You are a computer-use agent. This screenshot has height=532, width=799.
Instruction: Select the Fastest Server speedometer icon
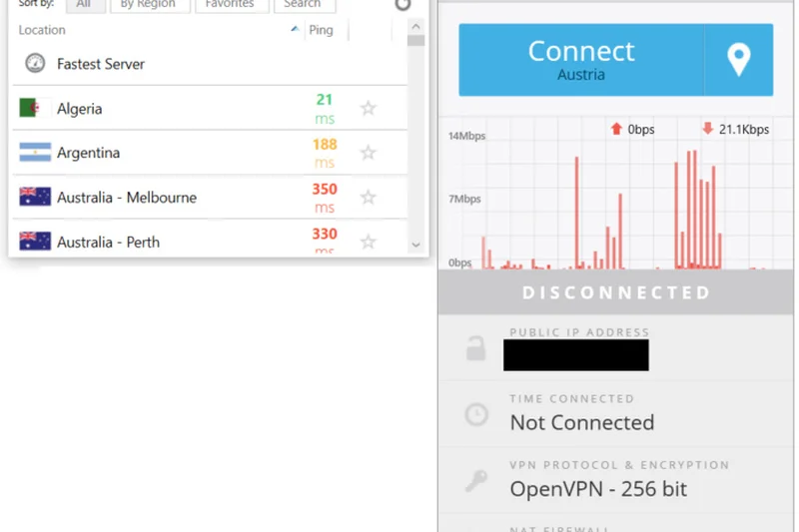[x=35, y=63]
